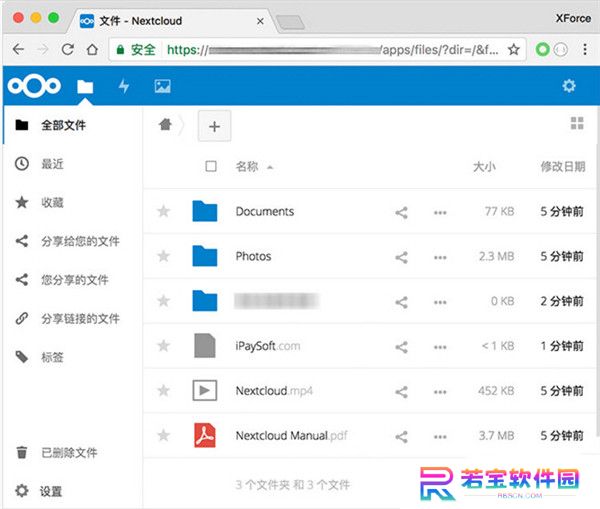Open the Documents folder name
Viewport: 600px width, 509px height.
point(265,211)
